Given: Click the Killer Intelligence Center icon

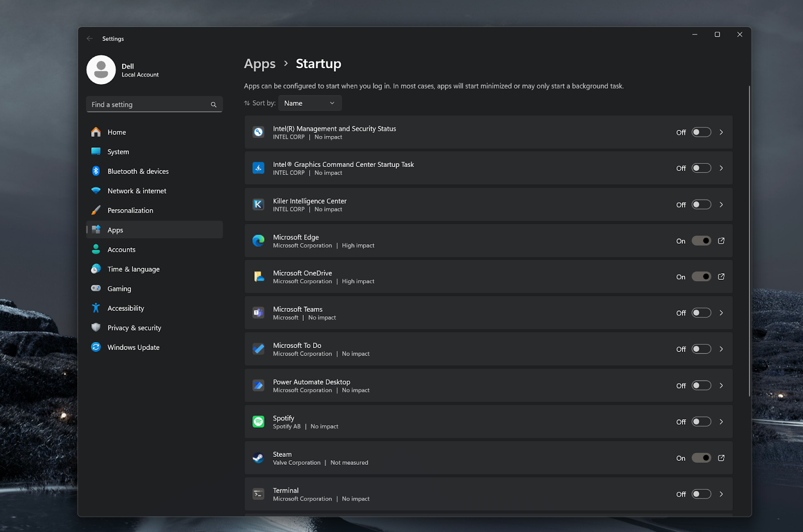Looking at the screenshot, I should click(x=258, y=205).
